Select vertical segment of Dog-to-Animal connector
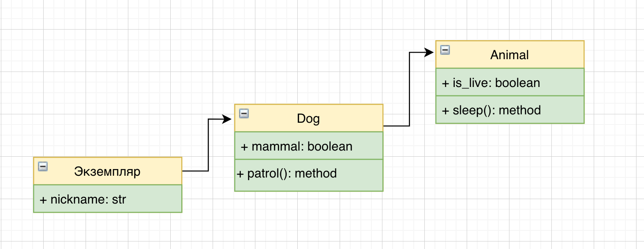 [410, 89]
